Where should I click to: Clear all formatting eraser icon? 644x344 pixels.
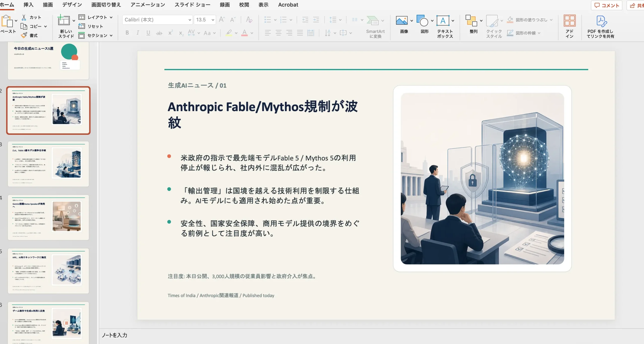pos(249,20)
